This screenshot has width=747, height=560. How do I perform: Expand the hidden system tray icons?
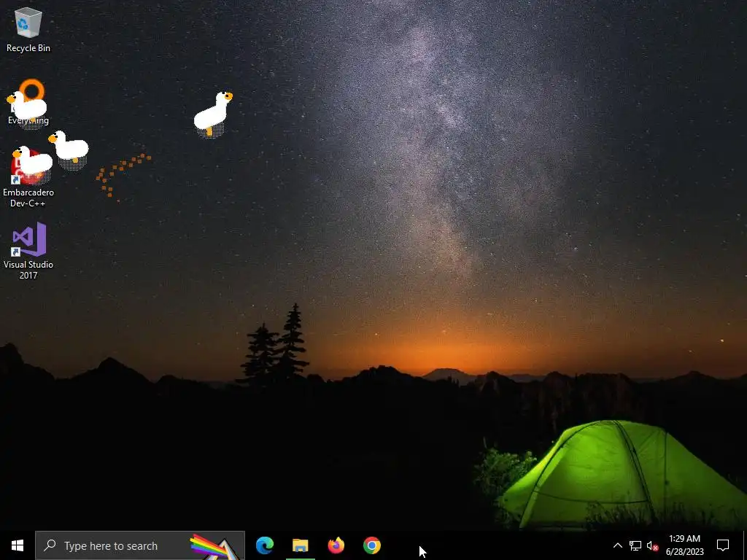coord(617,545)
